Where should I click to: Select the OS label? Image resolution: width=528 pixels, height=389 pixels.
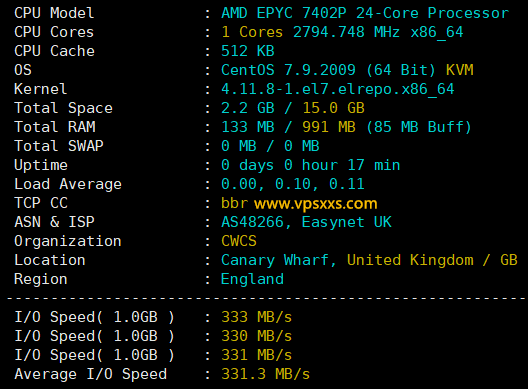point(23,70)
